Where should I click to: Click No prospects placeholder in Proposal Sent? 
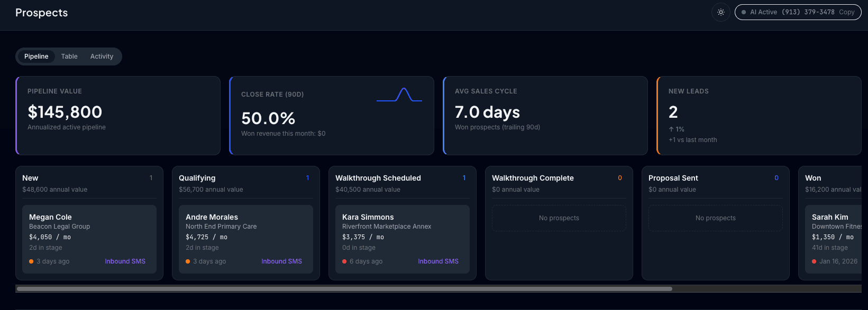click(716, 218)
